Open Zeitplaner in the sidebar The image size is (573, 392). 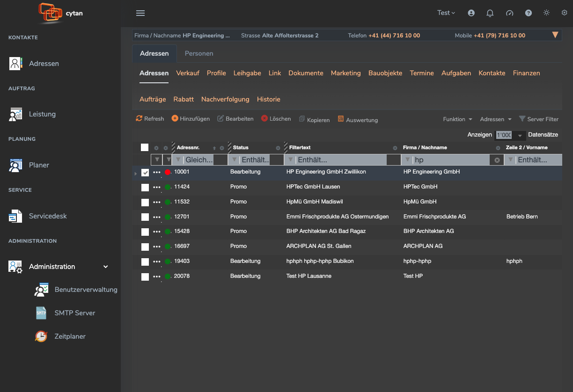point(70,336)
